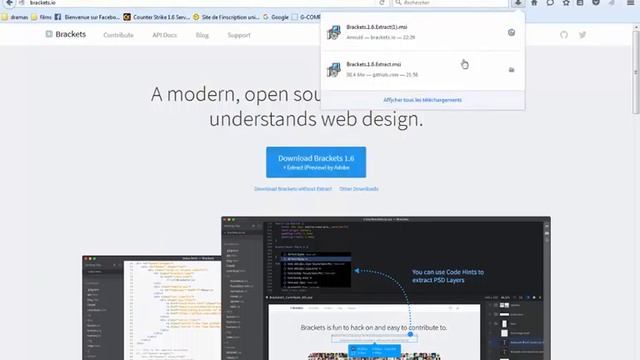The image size is (640, 360).
Task: Open the Facebook bookmark icon
Action: coord(58,17)
